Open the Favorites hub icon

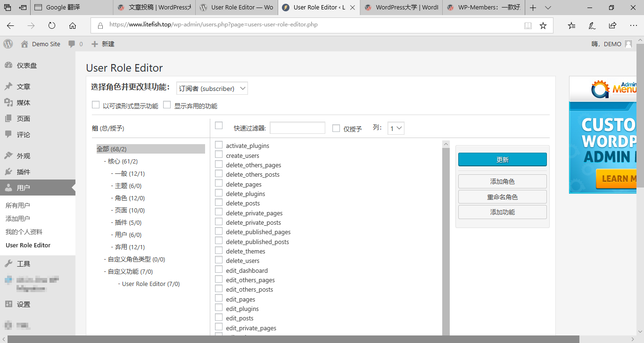572,25
